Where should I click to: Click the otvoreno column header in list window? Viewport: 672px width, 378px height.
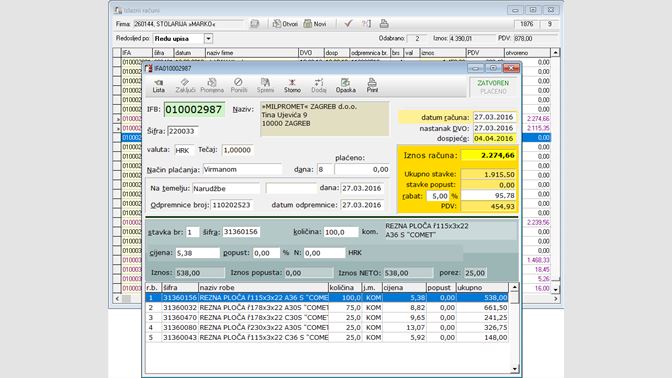tap(527, 53)
